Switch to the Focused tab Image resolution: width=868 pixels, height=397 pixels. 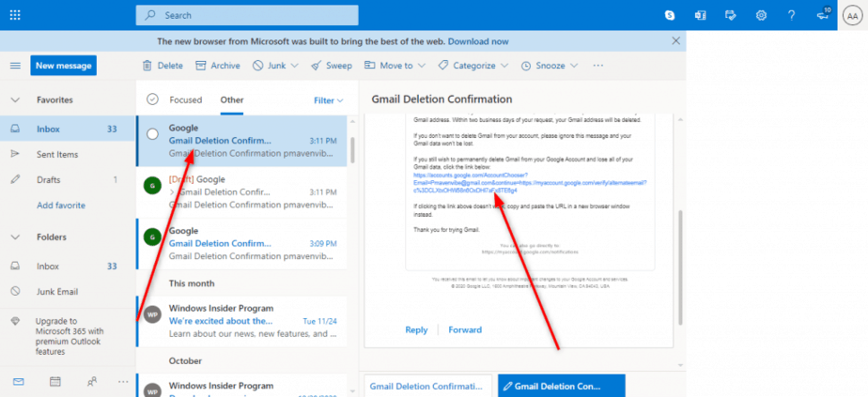(x=185, y=100)
